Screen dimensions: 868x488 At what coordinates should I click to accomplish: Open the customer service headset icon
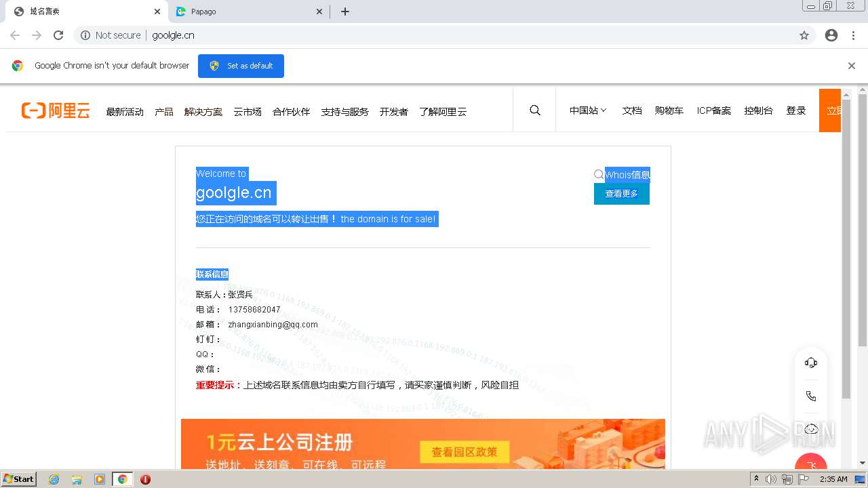811,363
